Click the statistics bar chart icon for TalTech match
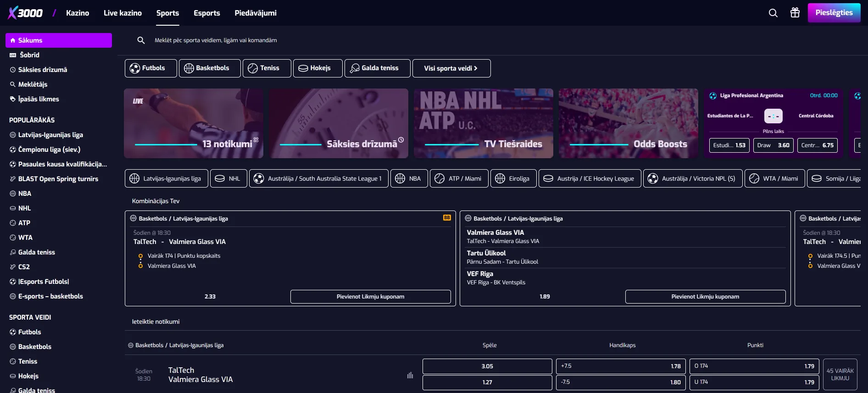 tap(410, 375)
